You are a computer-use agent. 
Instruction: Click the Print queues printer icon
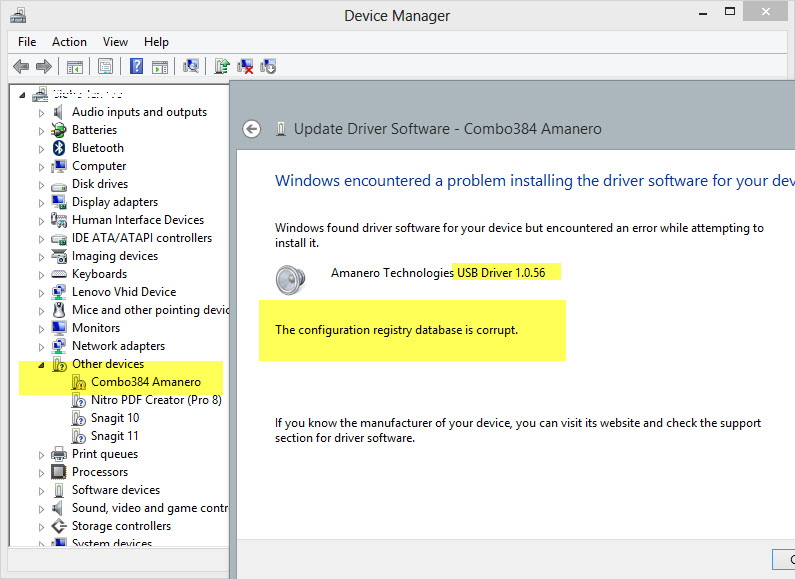(x=59, y=454)
